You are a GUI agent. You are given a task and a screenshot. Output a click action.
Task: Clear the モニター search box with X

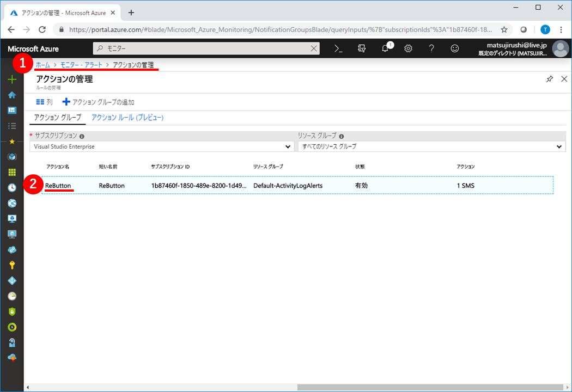click(x=314, y=48)
